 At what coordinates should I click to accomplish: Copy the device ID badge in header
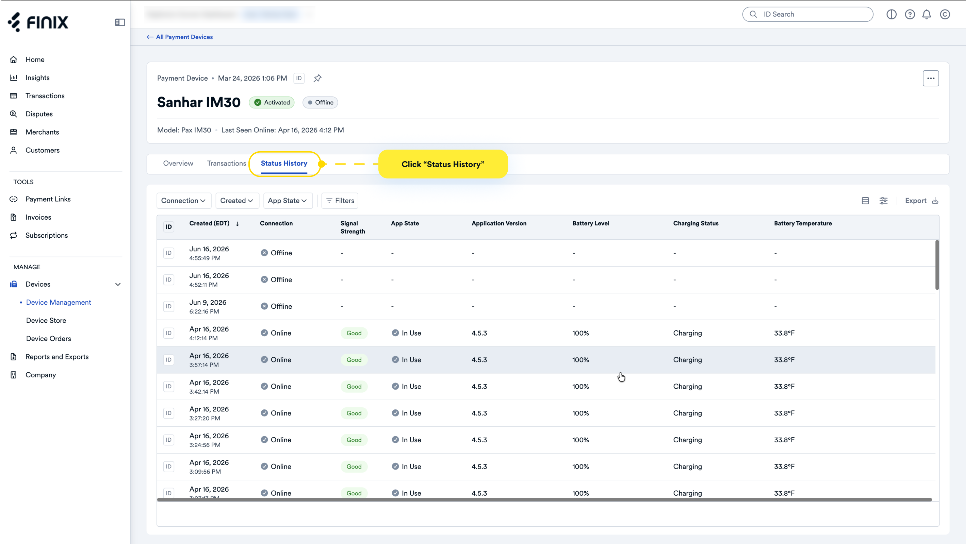pyautogui.click(x=299, y=78)
